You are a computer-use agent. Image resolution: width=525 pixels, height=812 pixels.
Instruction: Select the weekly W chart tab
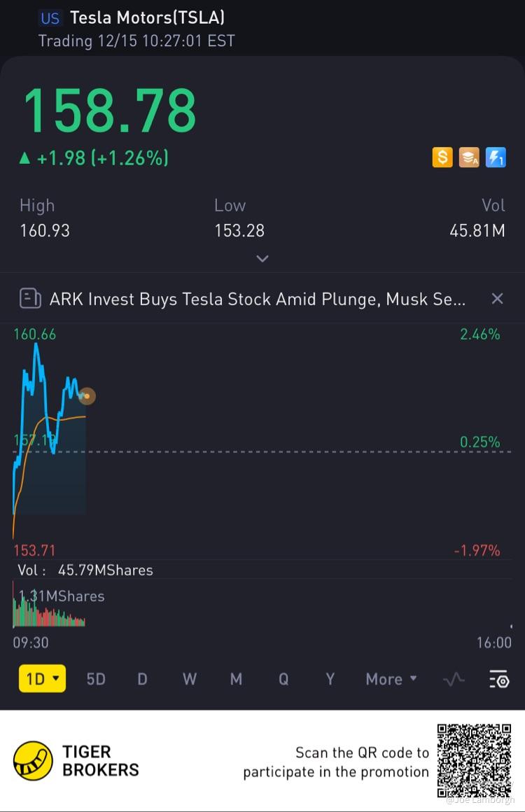tap(190, 679)
